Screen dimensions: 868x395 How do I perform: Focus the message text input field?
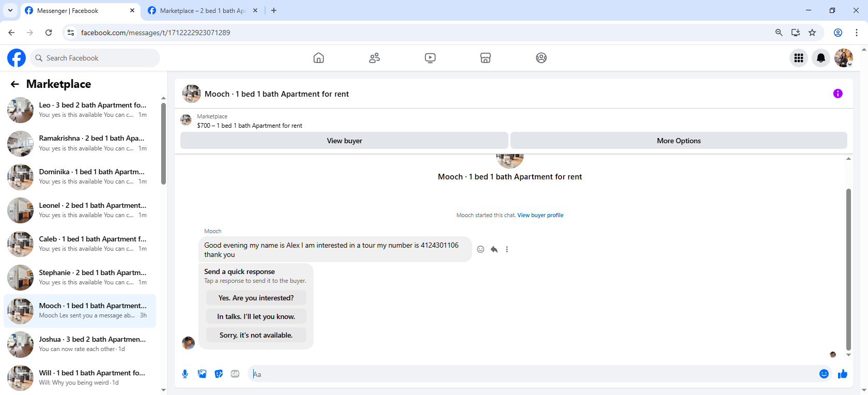coord(532,374)
